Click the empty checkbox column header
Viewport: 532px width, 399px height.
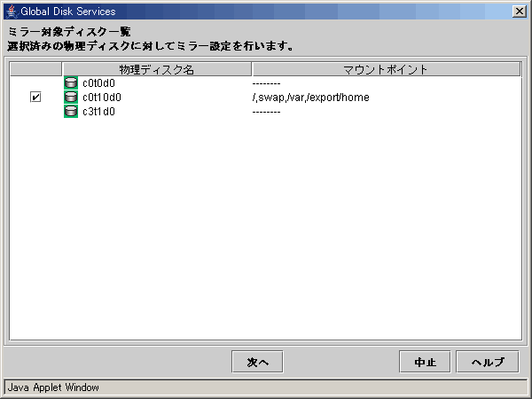[35, 69]
